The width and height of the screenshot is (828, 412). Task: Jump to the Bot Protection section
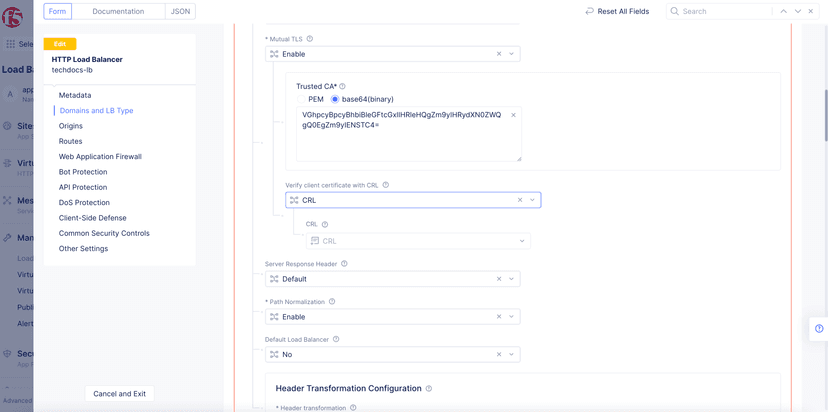pos(83,172)
